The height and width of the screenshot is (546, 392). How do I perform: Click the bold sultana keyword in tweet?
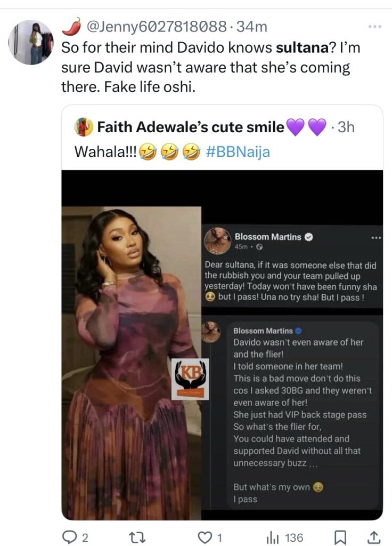(300, 47)
